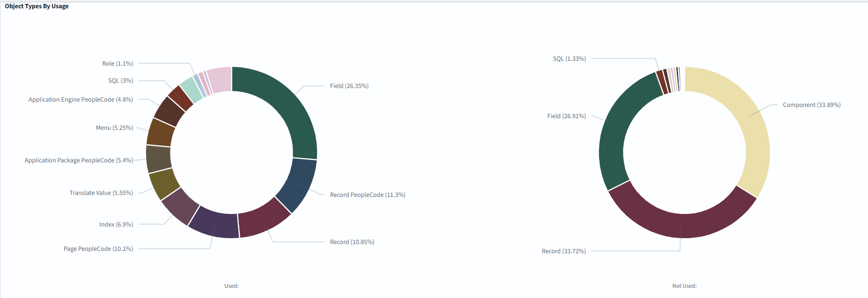The width and height of the screenshot is (868, 298).
Task: Click the 'Page PeopleCode (10.1%)' label
Action: point(98,249)
